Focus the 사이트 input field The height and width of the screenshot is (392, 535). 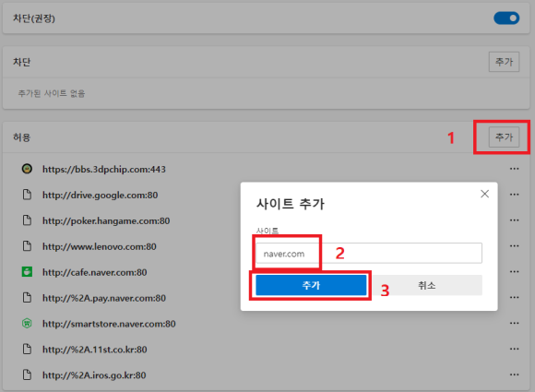click(369, 253)
